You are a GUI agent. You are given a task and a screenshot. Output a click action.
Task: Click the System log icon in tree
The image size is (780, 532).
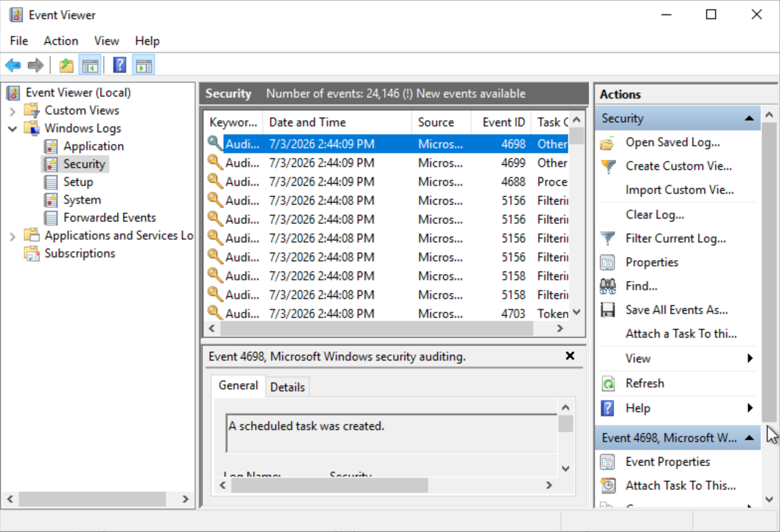(x=51, y=200)
